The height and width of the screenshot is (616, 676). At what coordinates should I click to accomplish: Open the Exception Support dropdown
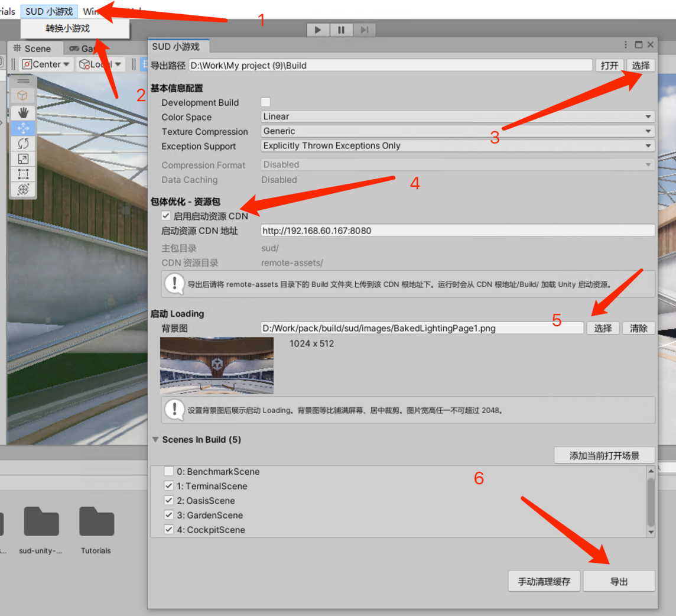[458, 146]
